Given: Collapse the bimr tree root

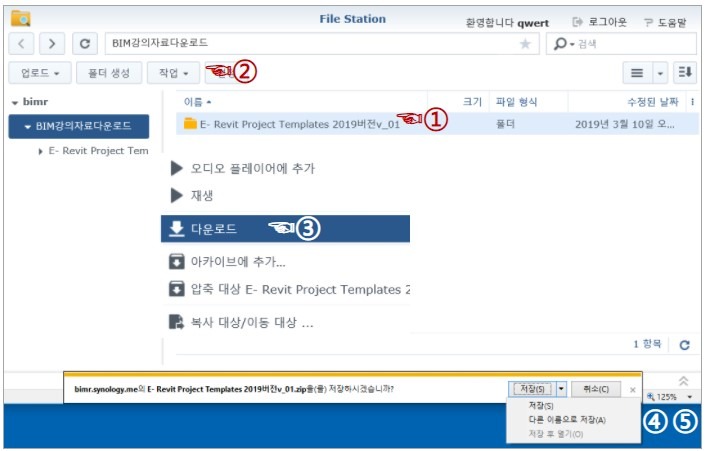Looking at the screenshot, I should [x=15, y=102].
